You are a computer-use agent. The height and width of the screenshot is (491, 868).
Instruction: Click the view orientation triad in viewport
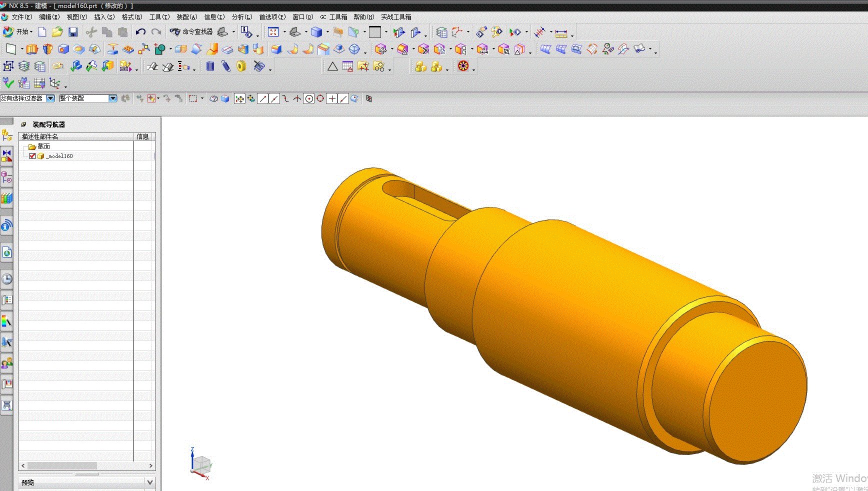pyautogui.click(x=201, y=465)
